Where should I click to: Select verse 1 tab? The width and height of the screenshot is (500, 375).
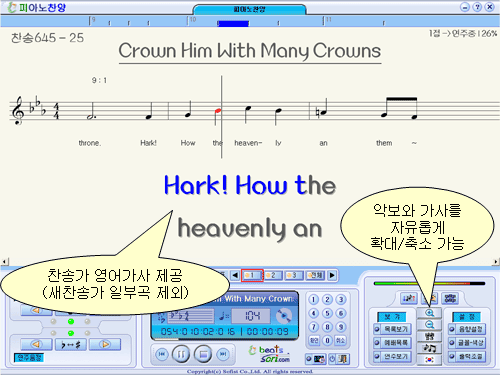pos(252,275)
